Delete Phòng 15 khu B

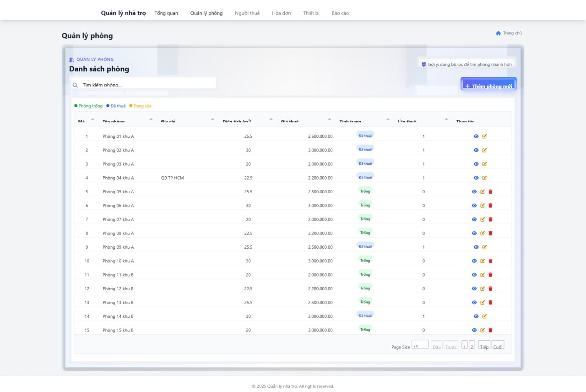[491, 330]
